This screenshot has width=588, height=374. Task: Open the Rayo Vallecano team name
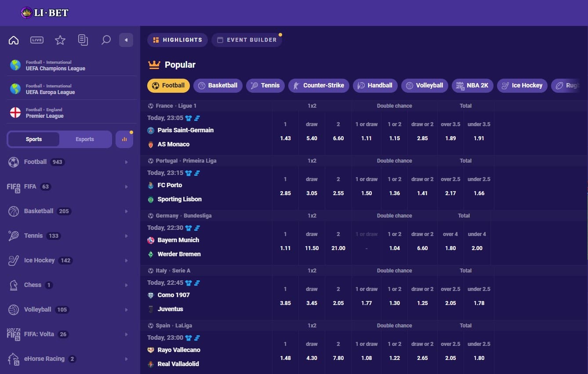tap(179, 350)
